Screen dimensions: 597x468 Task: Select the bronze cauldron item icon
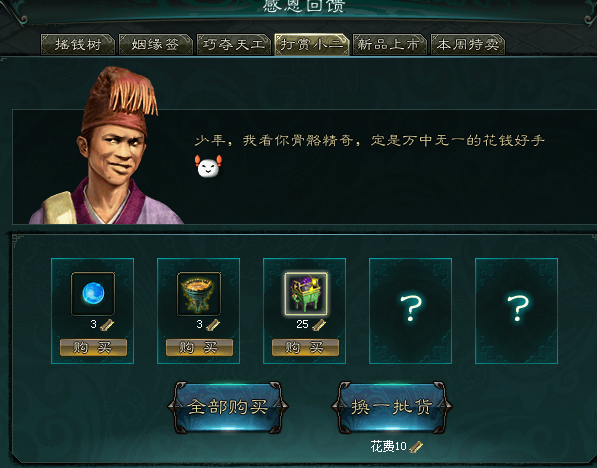[x=199, y=294]
